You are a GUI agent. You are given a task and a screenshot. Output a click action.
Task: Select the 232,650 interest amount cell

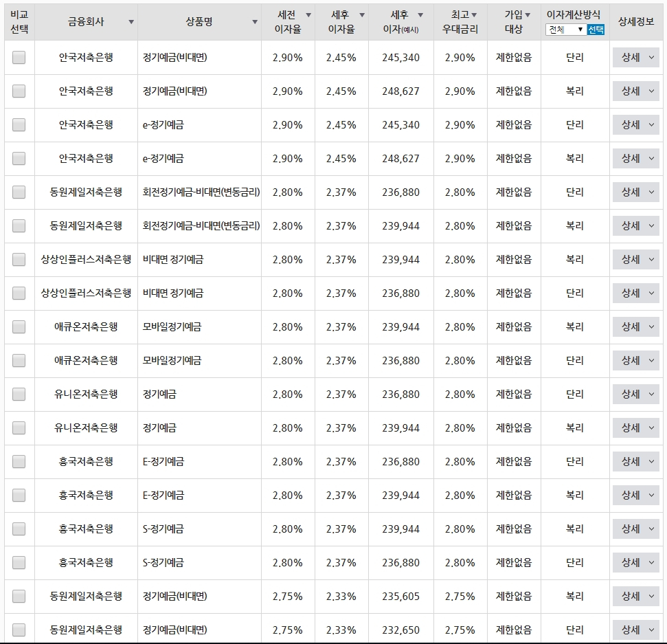click(400, 630)
